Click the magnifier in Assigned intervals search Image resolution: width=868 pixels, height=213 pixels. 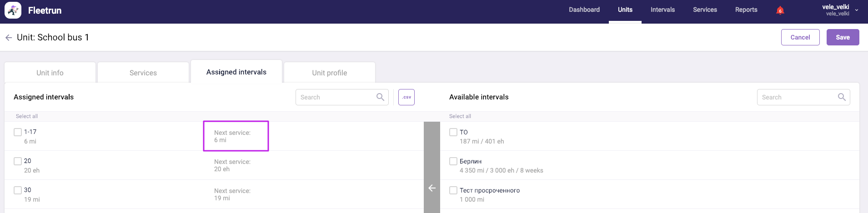click(380, 97)
